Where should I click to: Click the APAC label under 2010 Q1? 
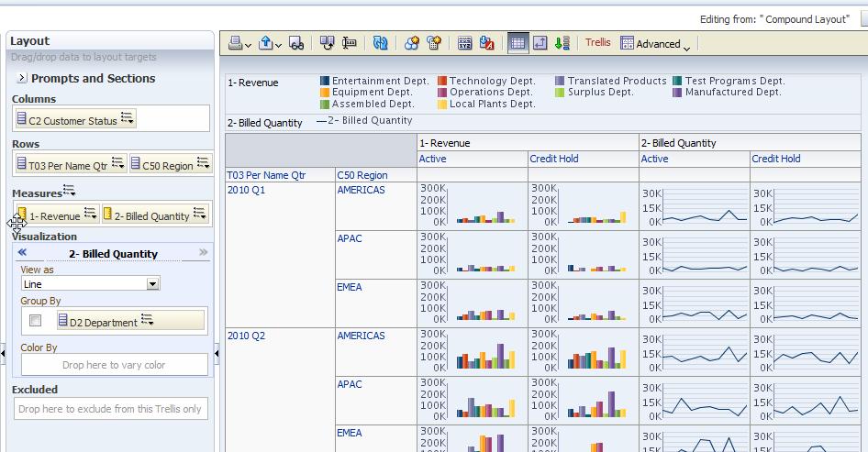pyautogui.click(x=350, y=238)
